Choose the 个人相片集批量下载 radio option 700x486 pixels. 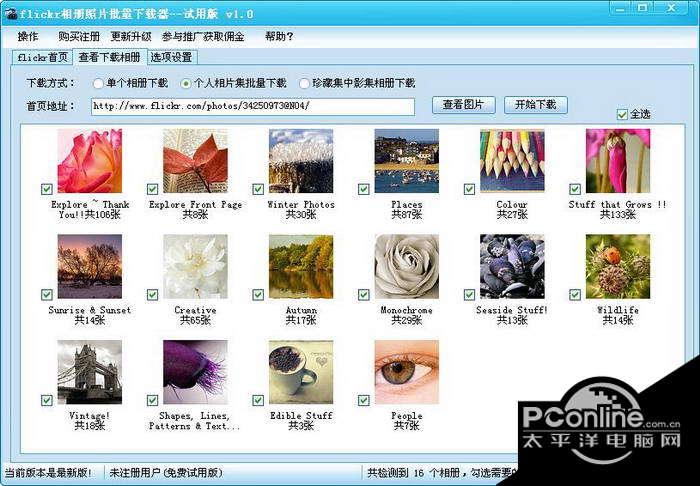click(x=185, y=83)
